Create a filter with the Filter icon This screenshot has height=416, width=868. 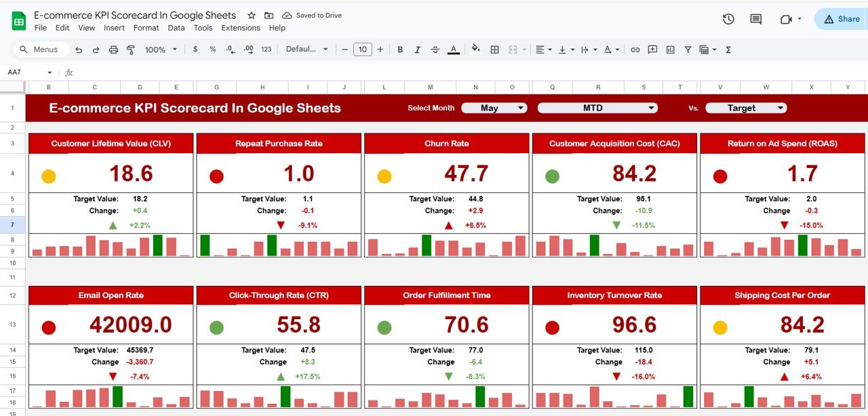tap(687, 49)
